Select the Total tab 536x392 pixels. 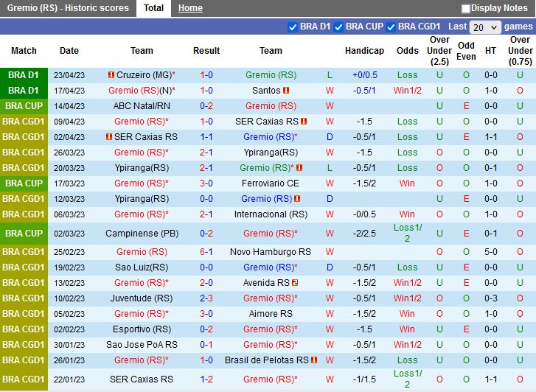pyautogui.click(x=153, y=8)
